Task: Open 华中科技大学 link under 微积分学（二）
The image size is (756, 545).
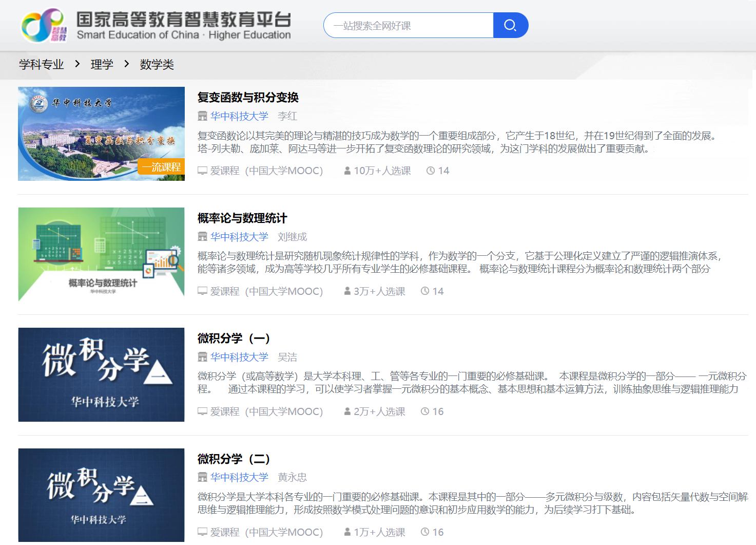Action: click(239, 477)
